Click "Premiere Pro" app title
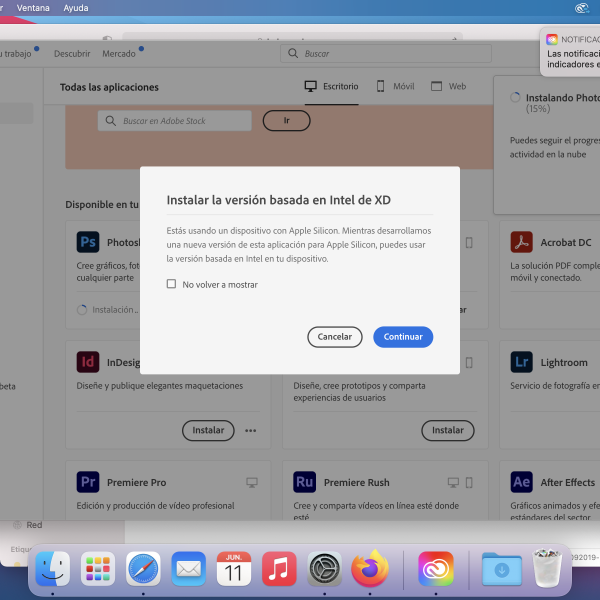 click(136, 483)
